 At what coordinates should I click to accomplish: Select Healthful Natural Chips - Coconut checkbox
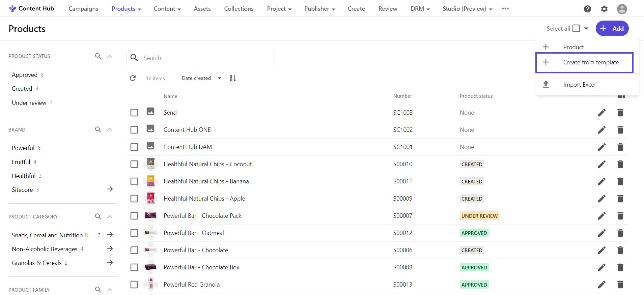[x=134, y=164]
